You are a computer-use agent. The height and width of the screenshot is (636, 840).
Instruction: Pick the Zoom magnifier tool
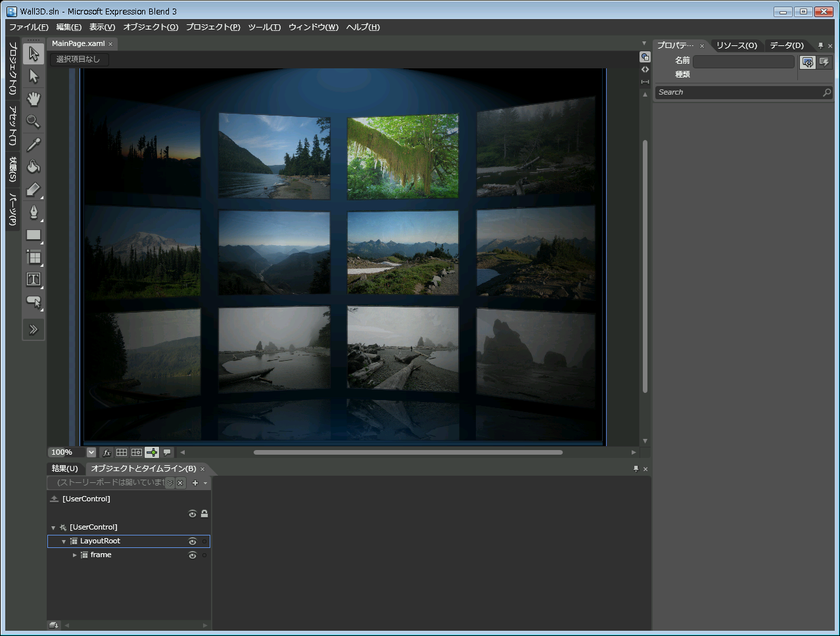pos(34,122)
